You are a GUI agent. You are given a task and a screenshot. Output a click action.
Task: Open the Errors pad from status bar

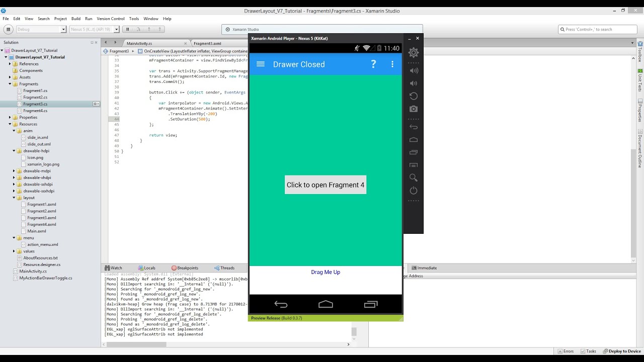[x=566, y=351]
